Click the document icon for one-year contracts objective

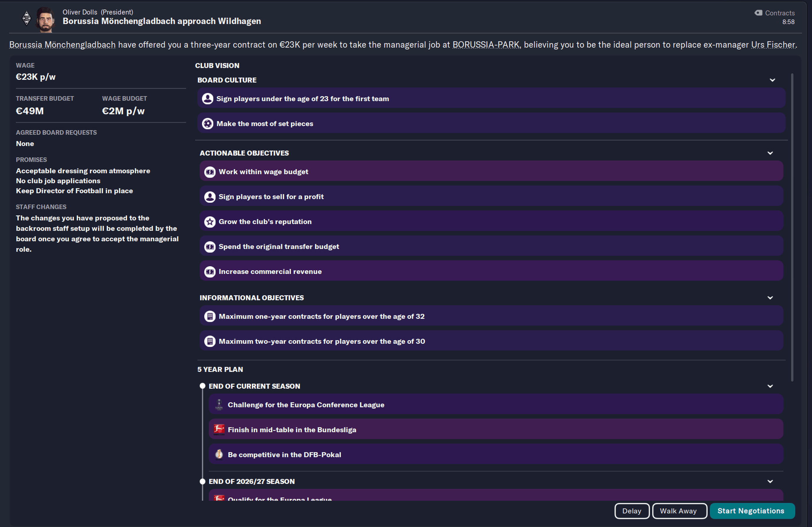coord(210,316)
